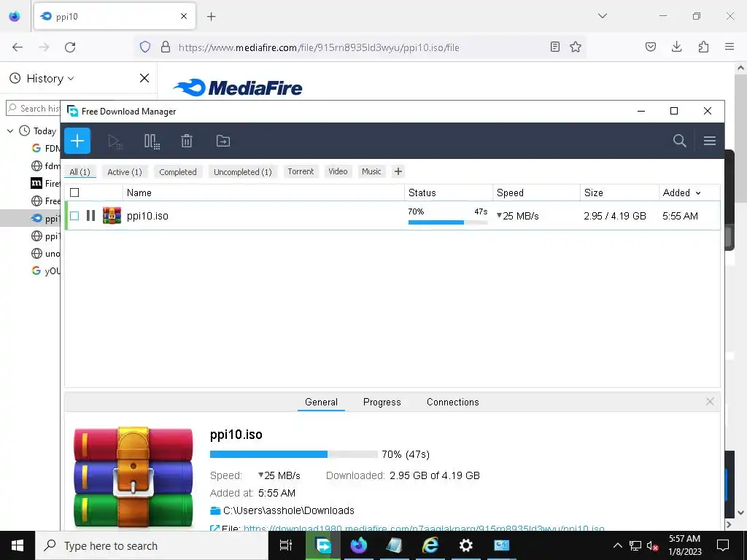Open the C:\Users Downloads folder icon
This screenshot has width=747, height=560.
pos(215,511)
